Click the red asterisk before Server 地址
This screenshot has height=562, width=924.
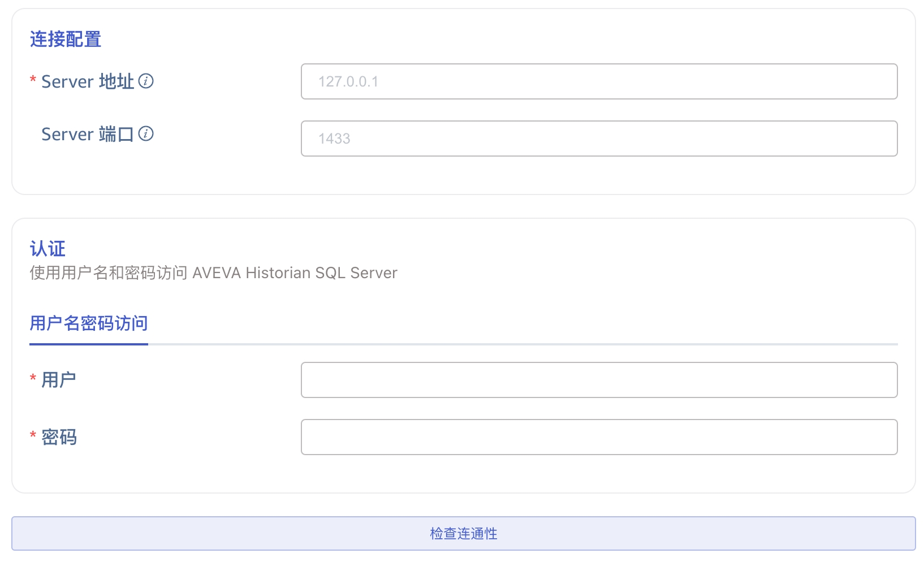33,80
